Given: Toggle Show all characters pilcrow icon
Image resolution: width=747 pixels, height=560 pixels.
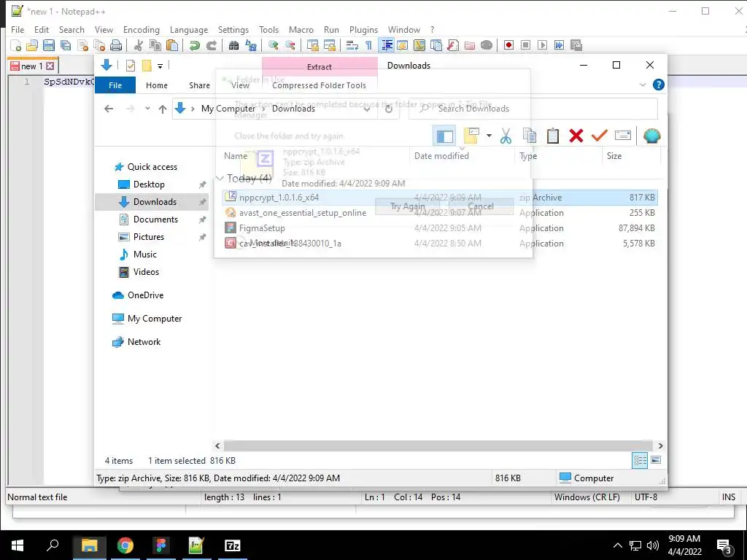Looking at the screenshot, I should 368,45.
